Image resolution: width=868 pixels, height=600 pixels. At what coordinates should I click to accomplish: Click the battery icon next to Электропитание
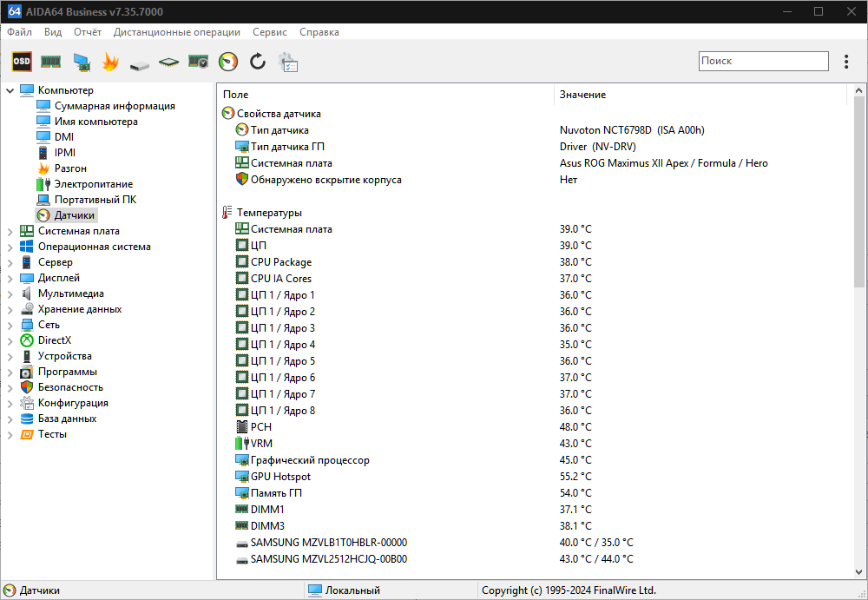coord(43,184)
